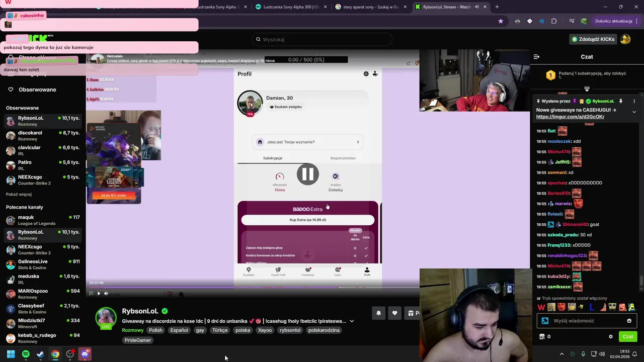Open GalineosLive recommended channel
Screen dimensions: 644x362
pyautogui.click(x=43, y=264)
